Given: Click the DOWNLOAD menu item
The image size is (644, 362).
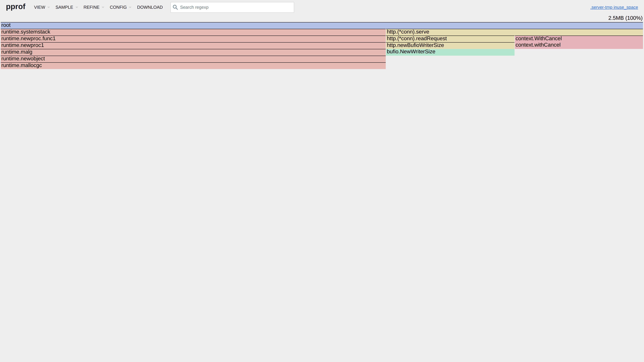Looking at the screenshot, I should [x=150, y=7].
